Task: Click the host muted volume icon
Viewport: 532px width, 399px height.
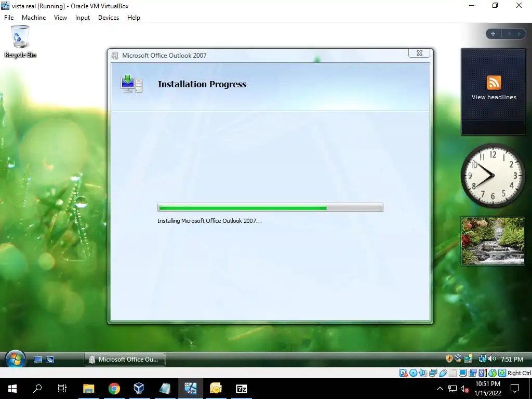Action: 465,389
